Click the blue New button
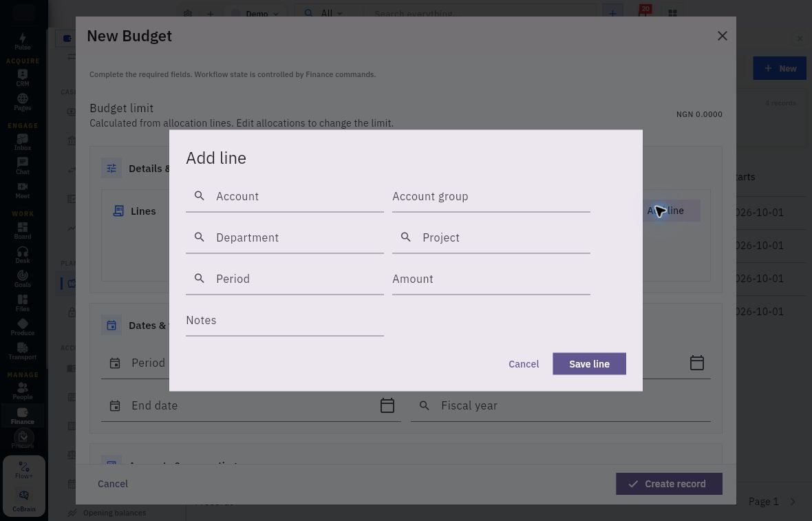The height and width of the screenshot is (521, 812). tap(780, 68)
